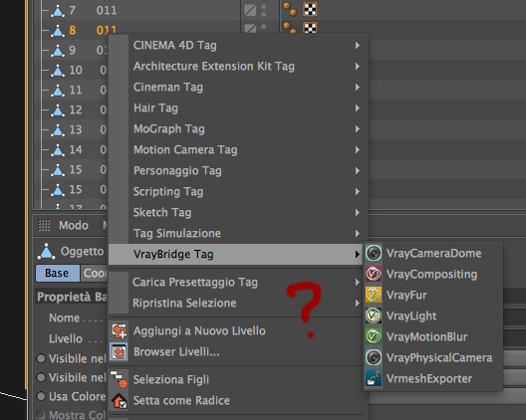Expand Architecture Extension Kit Tag arrow
The width and height of the screenshot is (526, 420).
click(x=358, y=67)
